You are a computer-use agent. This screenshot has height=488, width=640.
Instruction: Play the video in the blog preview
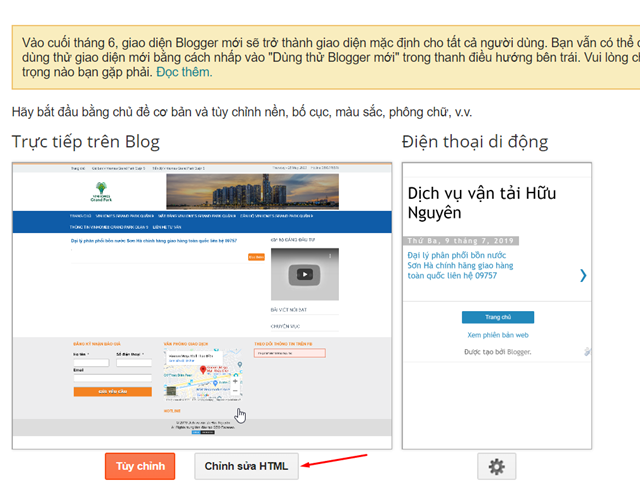(304, 274)
